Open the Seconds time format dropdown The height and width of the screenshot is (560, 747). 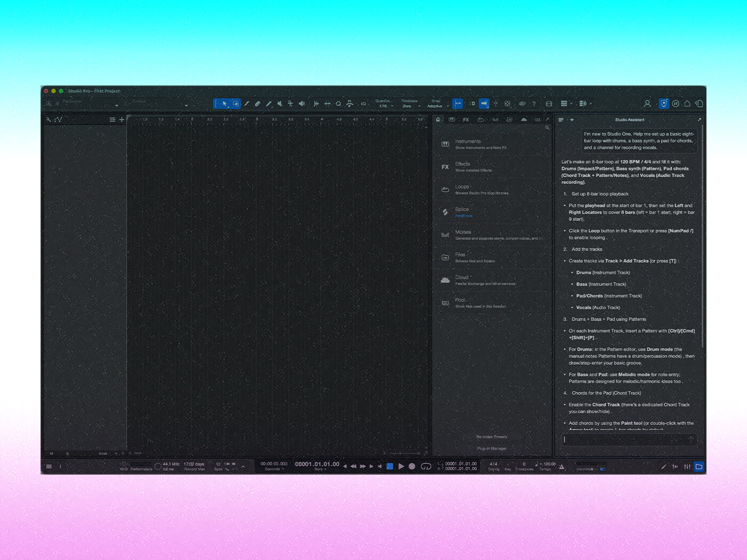click(274, 469)
